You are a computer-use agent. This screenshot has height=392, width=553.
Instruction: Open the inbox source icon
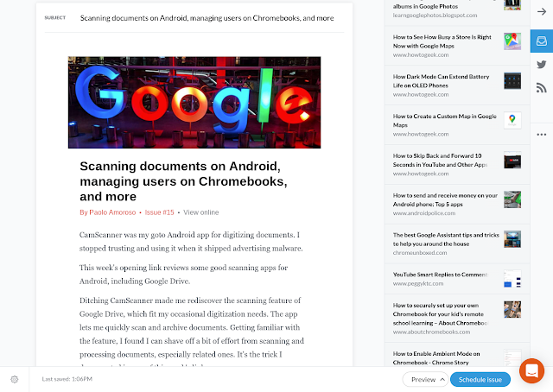click(x=542, y=41)
